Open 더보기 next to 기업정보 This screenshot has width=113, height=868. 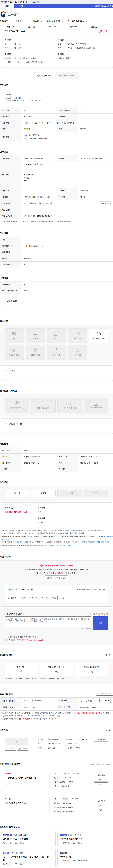click(x=109, y=730)
